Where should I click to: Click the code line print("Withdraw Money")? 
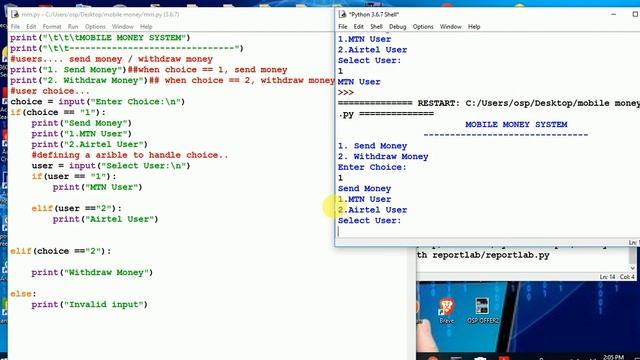92,272
